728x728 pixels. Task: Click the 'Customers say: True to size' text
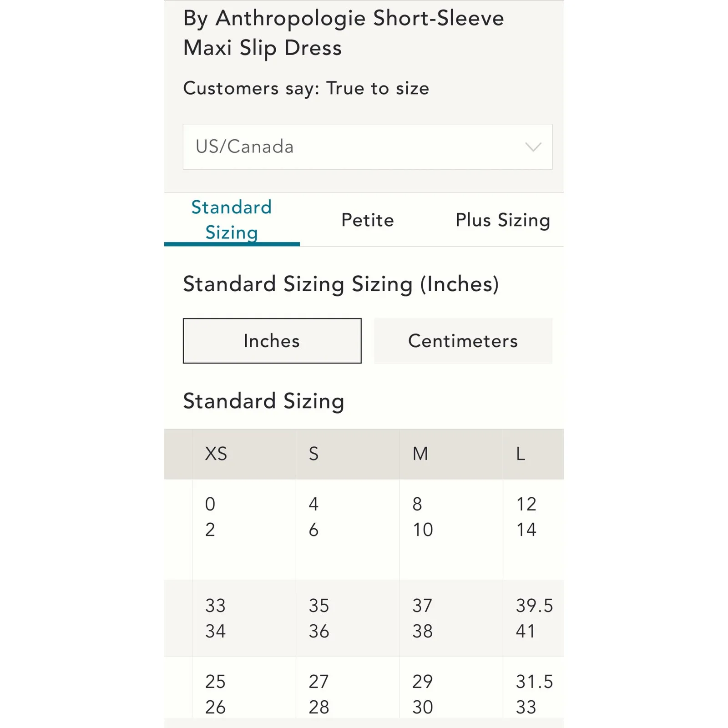tap(306, 88)
